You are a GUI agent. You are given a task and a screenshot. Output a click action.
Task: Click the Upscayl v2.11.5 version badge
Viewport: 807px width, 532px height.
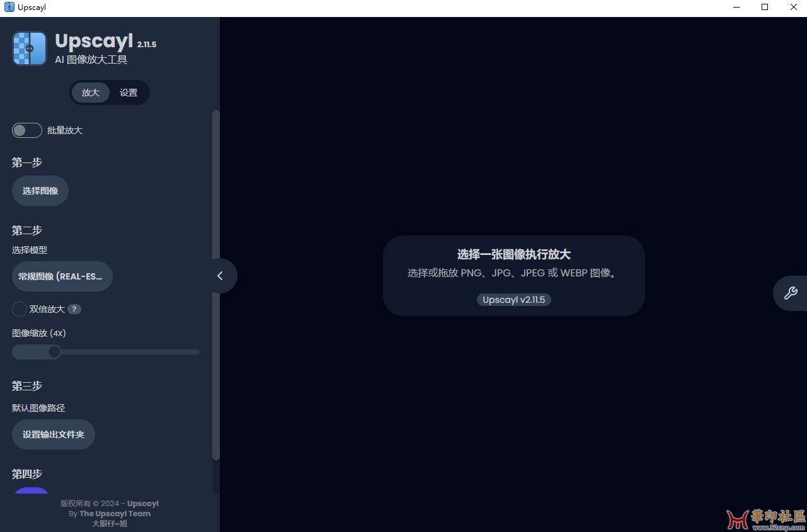pos(514,300)
